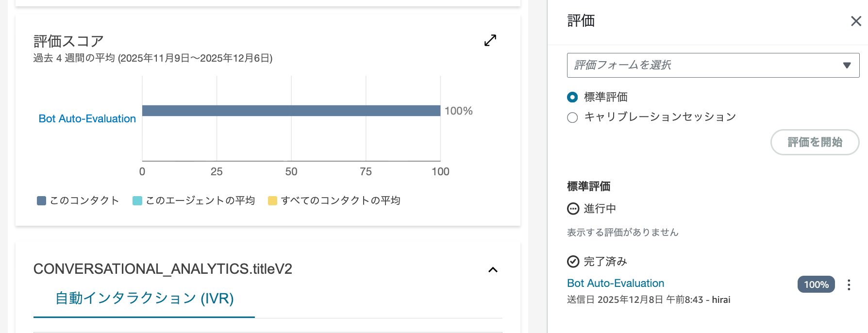Close the 評価 panel
The width and height of the screenshot is (868, 333).
click(855, 21)
